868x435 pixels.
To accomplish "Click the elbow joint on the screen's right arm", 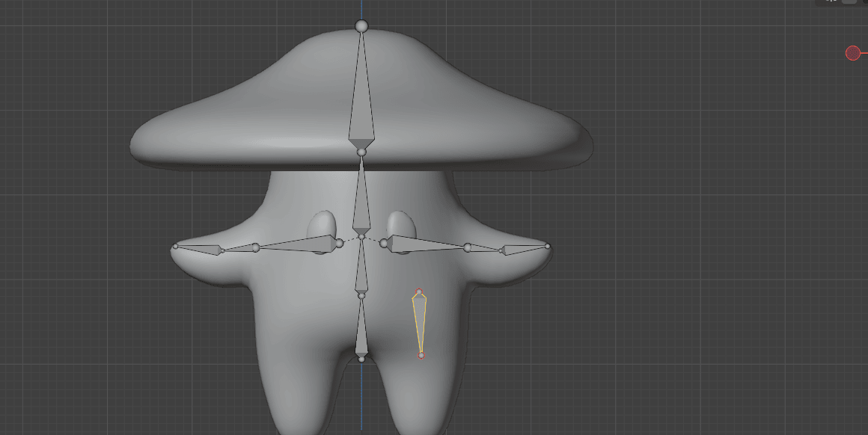I will (x=468, y=247).
